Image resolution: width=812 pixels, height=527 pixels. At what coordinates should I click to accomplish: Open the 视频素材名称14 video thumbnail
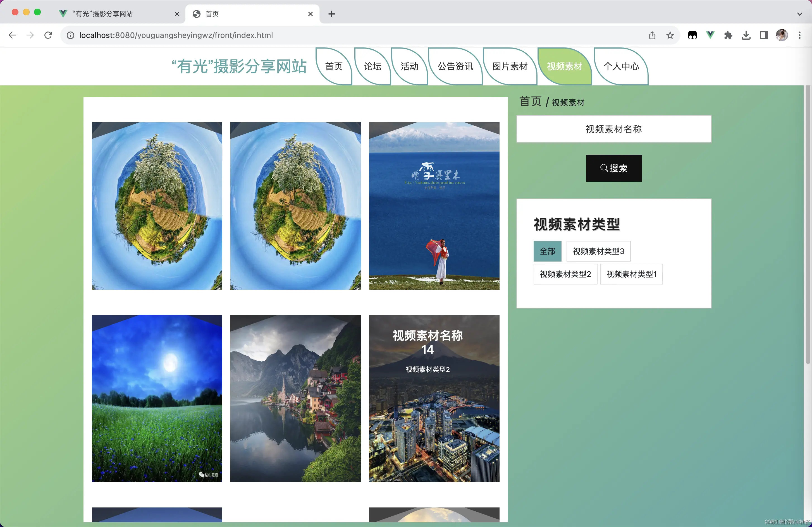[x=434, y=399]
